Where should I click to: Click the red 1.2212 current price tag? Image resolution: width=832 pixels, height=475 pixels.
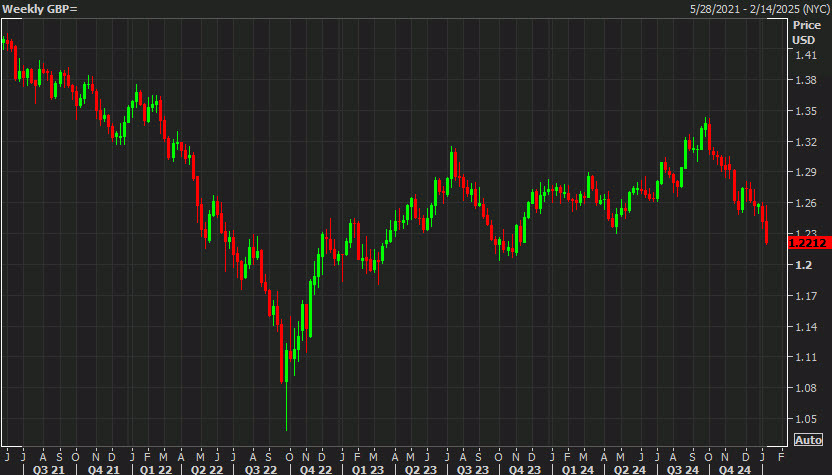[806, 242]
